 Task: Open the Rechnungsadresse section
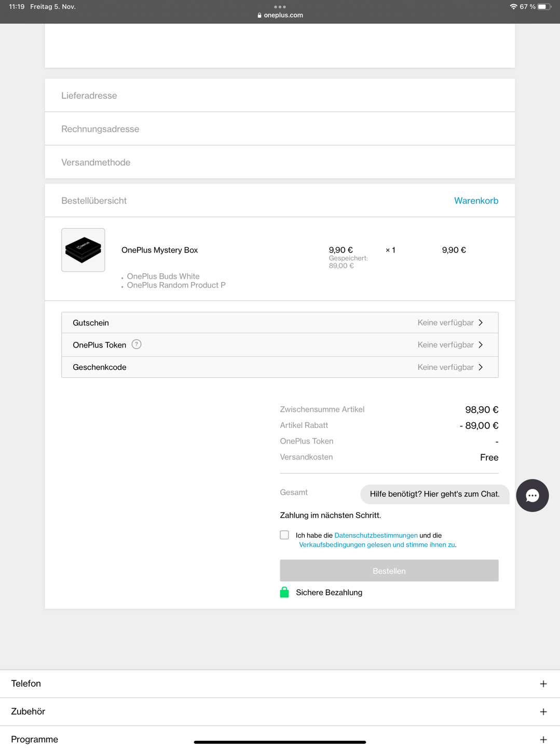[280, 129]
